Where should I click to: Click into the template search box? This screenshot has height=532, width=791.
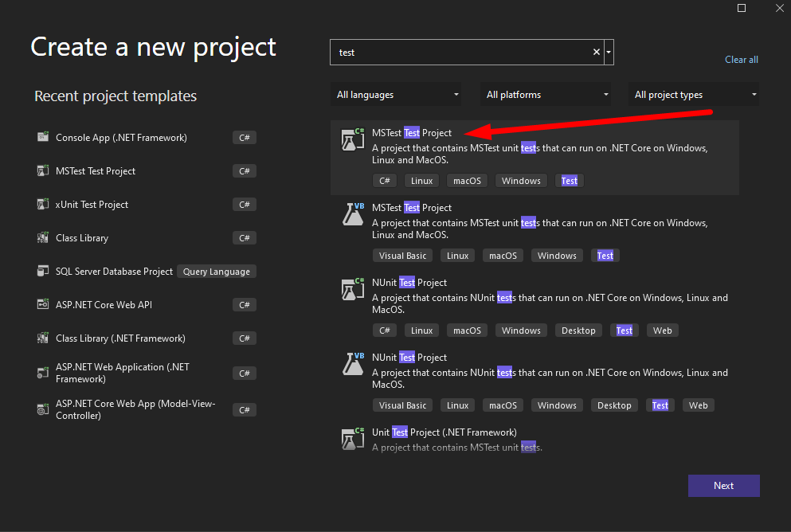462,53
